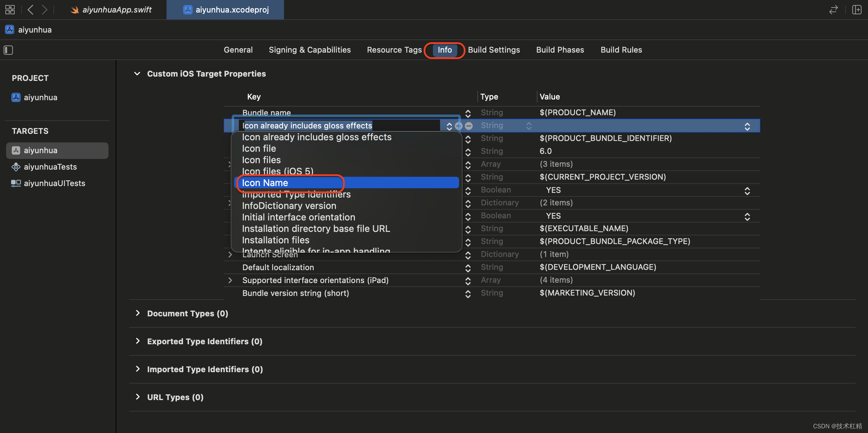The image size is (868, 433).
Task: Open Build Settings tab
Action: click(x=494, y=50)
